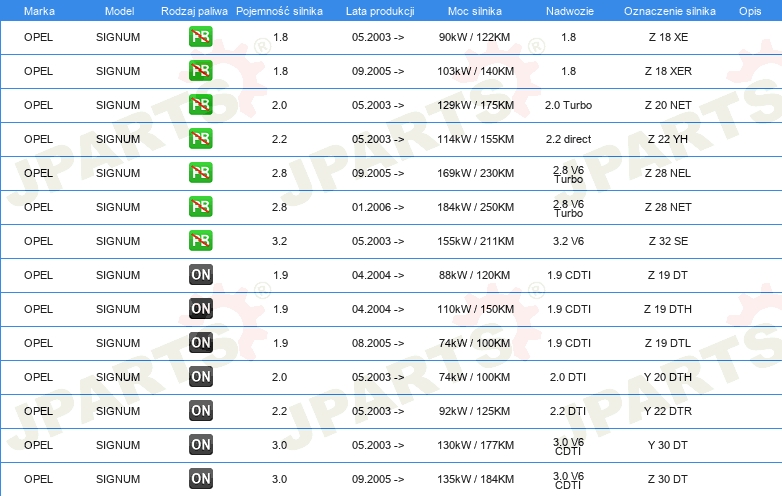Viewport: 782px width, 496px height.
Task: Select engine code Z 18 XE
Action: coord(668,37)
